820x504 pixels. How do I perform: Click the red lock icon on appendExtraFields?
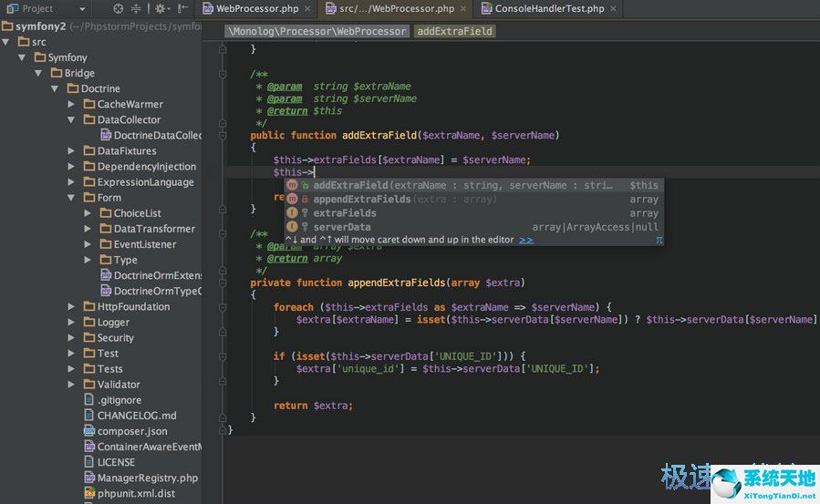pyautogui.click(x=305, y=199)
